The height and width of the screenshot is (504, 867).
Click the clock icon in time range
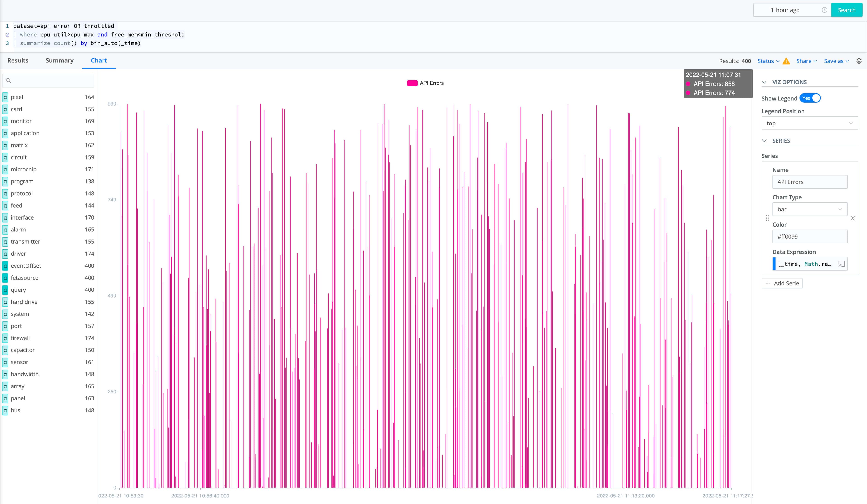pyautogui.click(x=824, y=10)
